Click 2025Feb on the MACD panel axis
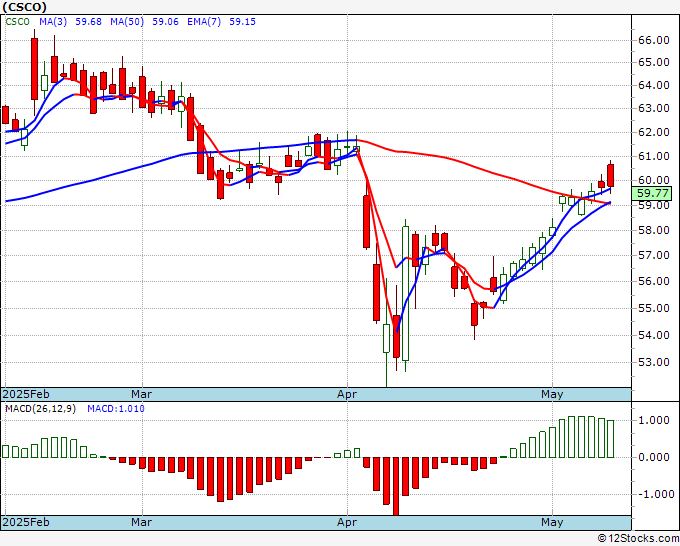Viewport: 680px width, 546px height. click(26, 522)
